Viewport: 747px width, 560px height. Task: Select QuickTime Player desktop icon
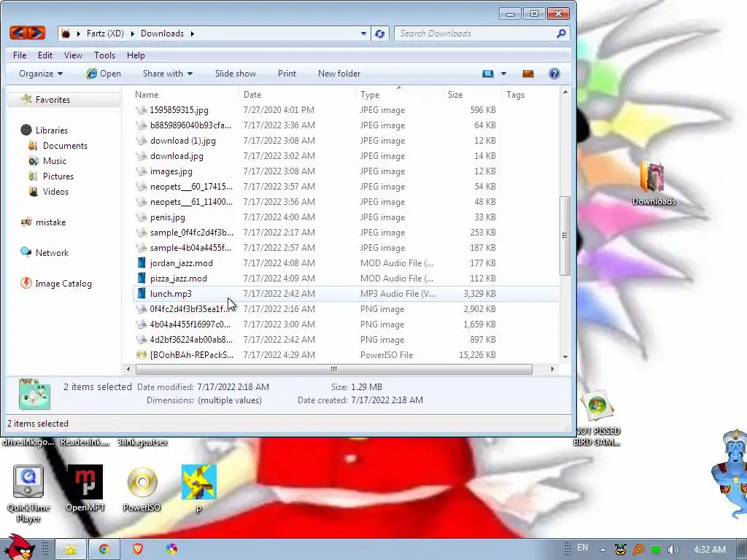(28, 482)
